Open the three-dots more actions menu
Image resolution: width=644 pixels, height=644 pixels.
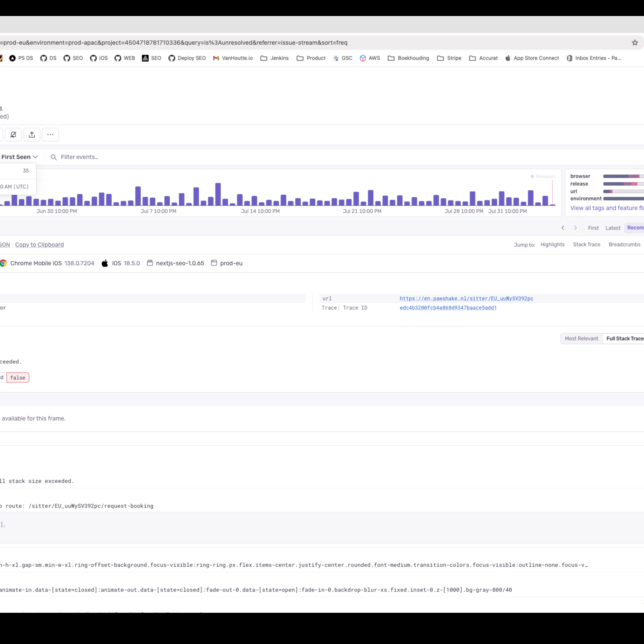(50, 135)
